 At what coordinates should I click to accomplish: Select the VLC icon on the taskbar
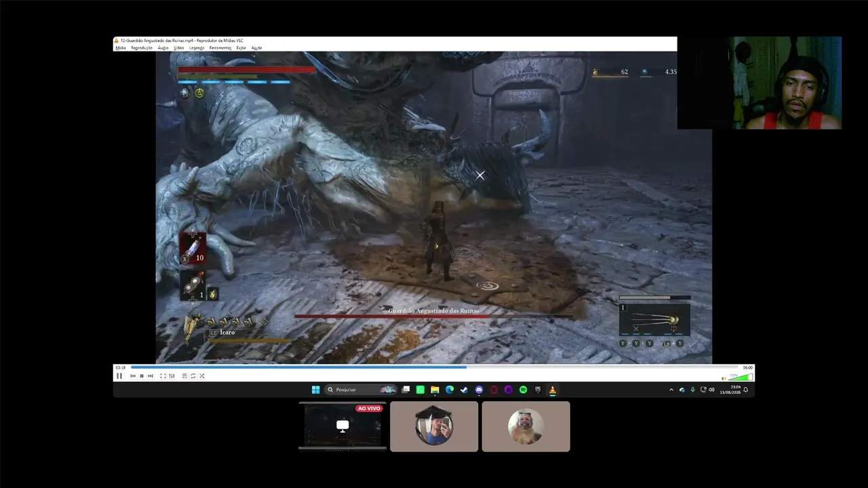(552, 390)
